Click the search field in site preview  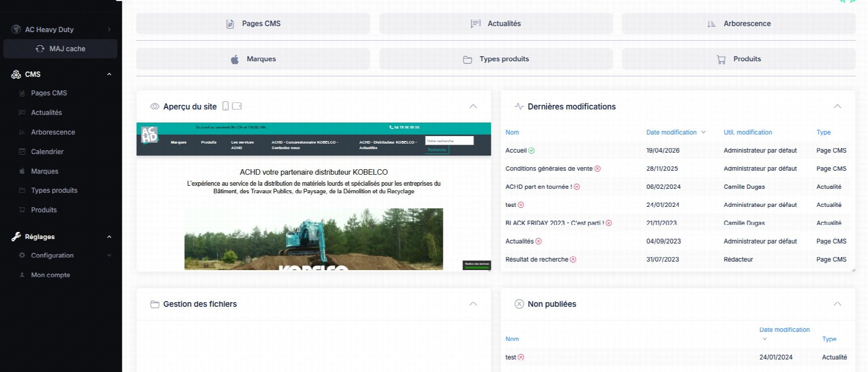449,141
